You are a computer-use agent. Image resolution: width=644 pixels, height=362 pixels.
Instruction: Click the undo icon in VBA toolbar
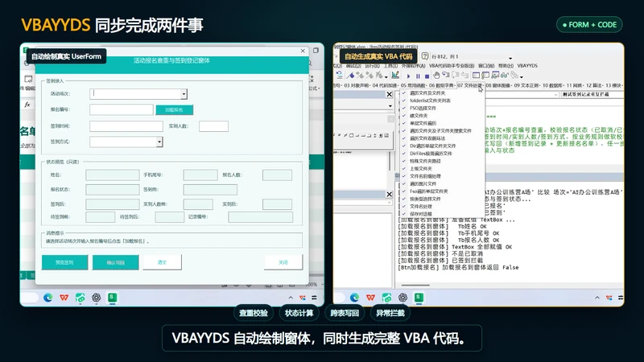(x=339, y=75)
